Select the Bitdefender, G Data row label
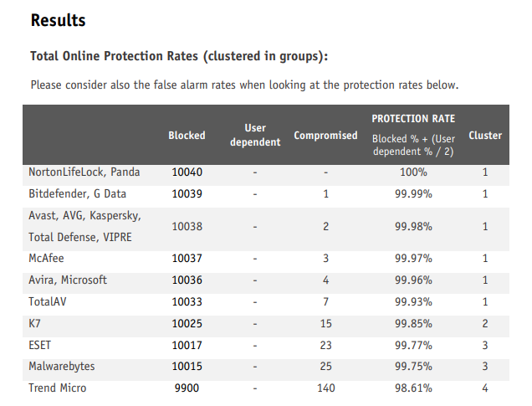532x406 pixels. tap(80, 193)
